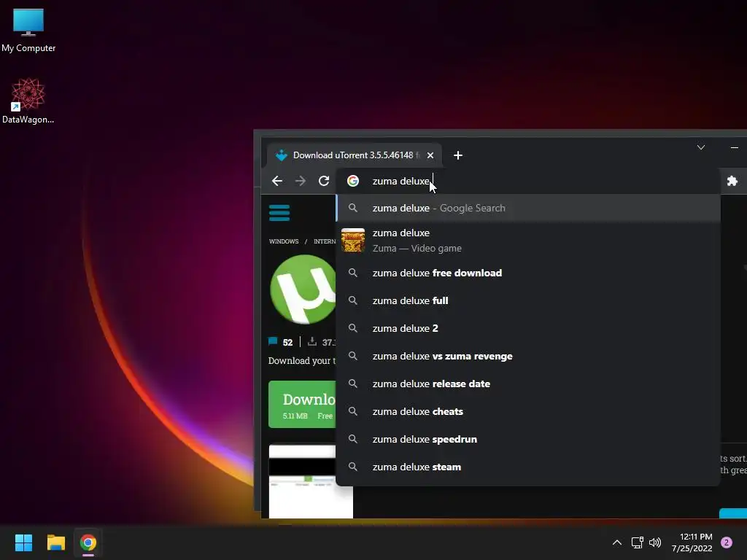747x560 pixels.
Task: Open Chrome extensions puzzle icon
Action: 732,181
